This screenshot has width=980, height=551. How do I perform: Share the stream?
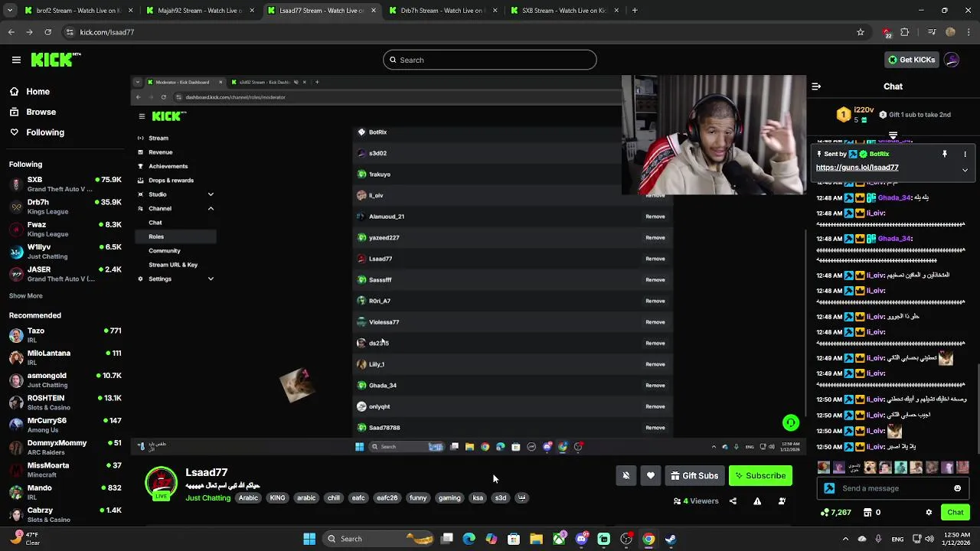pos(733,501)
